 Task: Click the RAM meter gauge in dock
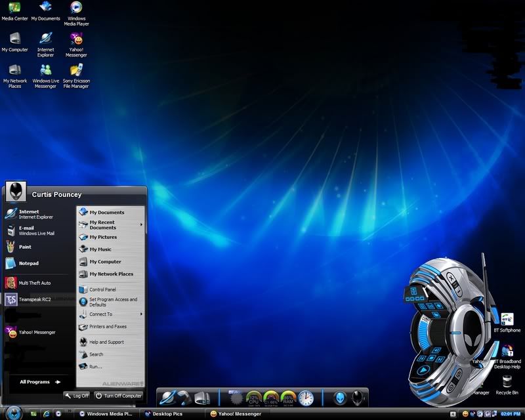coord(288,399)
